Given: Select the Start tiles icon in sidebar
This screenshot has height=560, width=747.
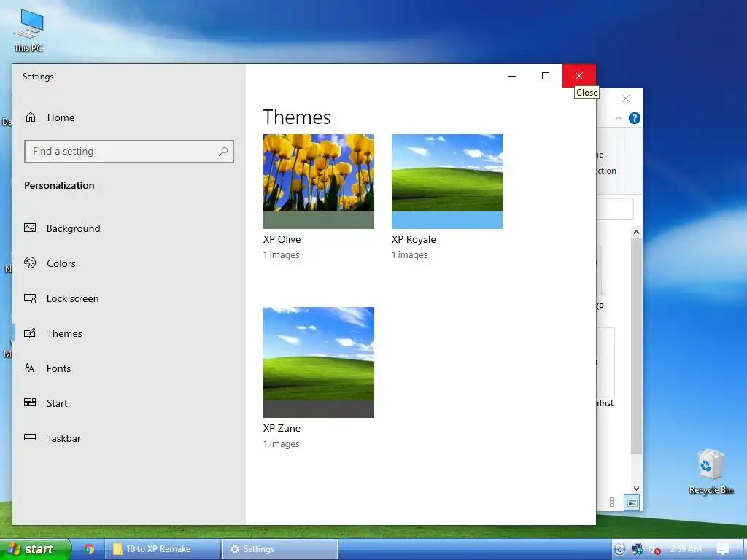Looking at the screenshot, I should point(30,402).
